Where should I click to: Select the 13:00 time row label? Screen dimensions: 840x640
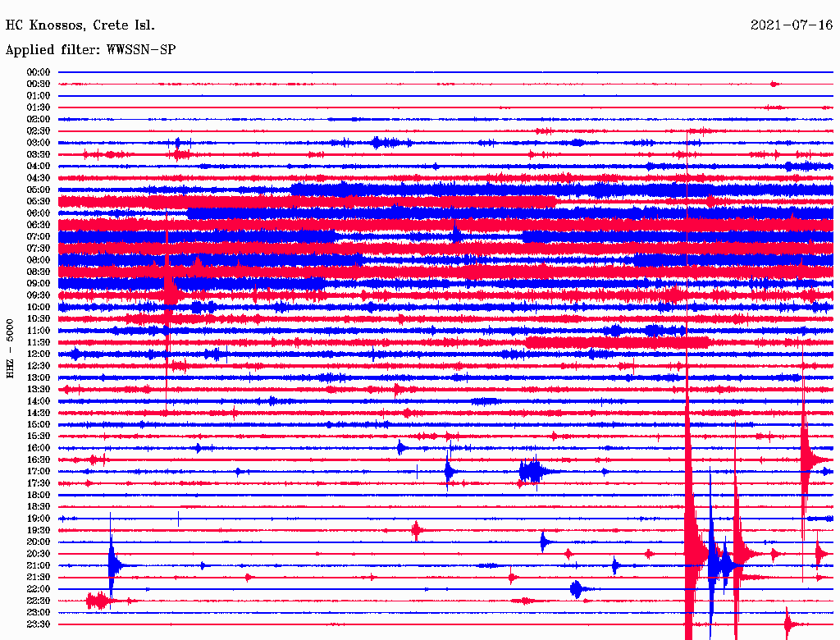(38, 377)
